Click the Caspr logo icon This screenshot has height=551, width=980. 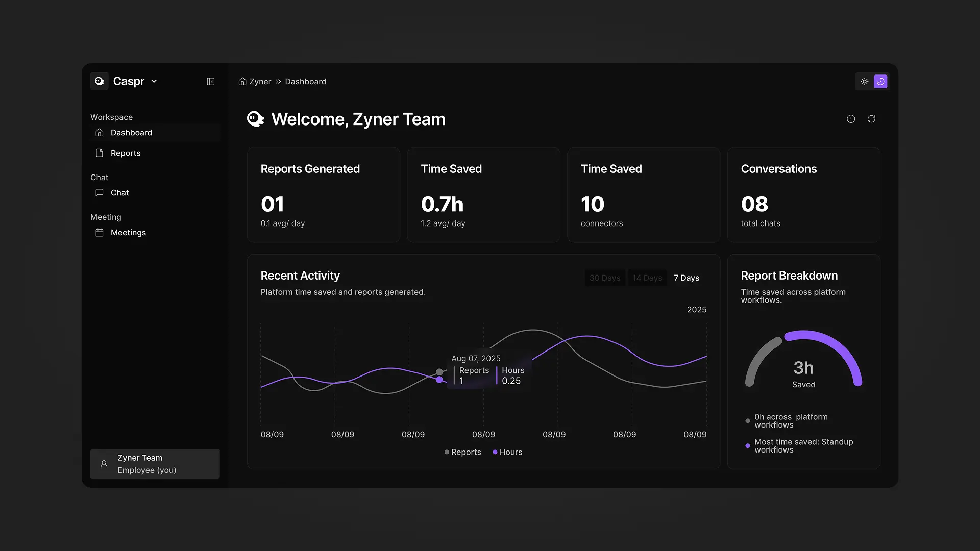tap(100, 81)
